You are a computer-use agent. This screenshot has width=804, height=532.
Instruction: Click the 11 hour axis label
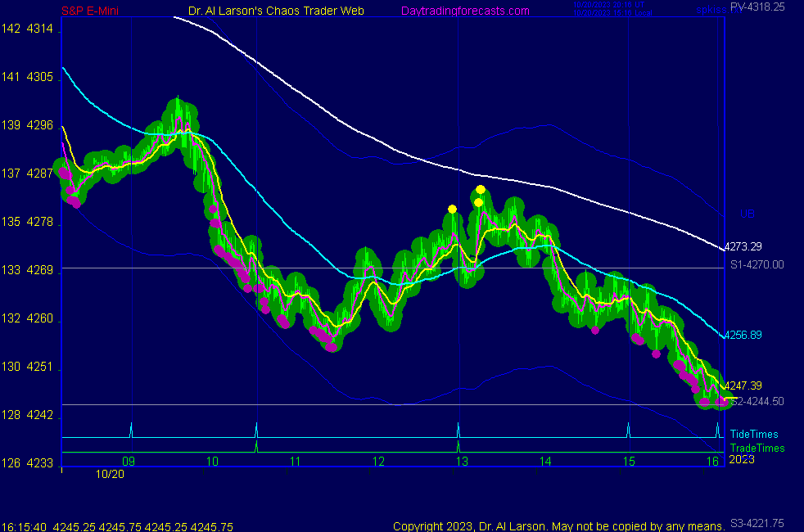coord(296,462)
